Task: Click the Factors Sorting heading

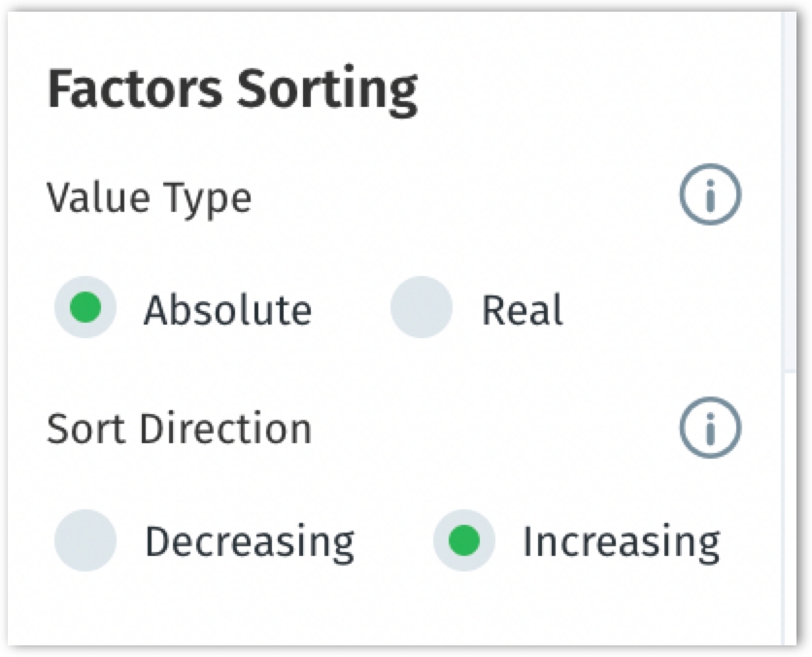Action: coord(232,90)
